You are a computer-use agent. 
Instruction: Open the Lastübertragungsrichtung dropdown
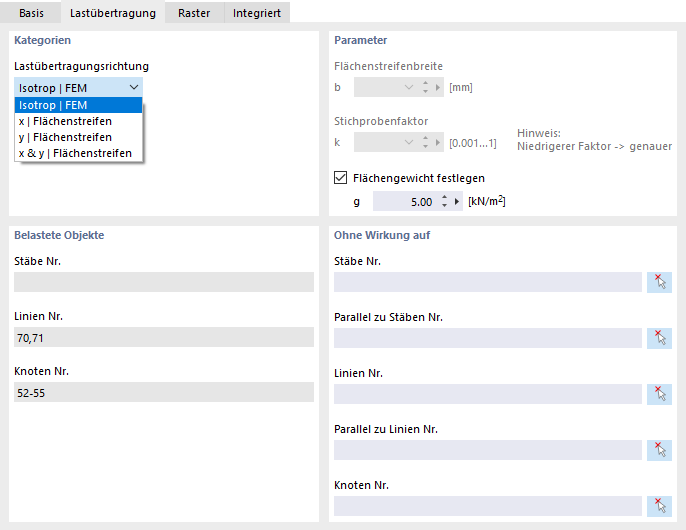(x=79, y=87)
